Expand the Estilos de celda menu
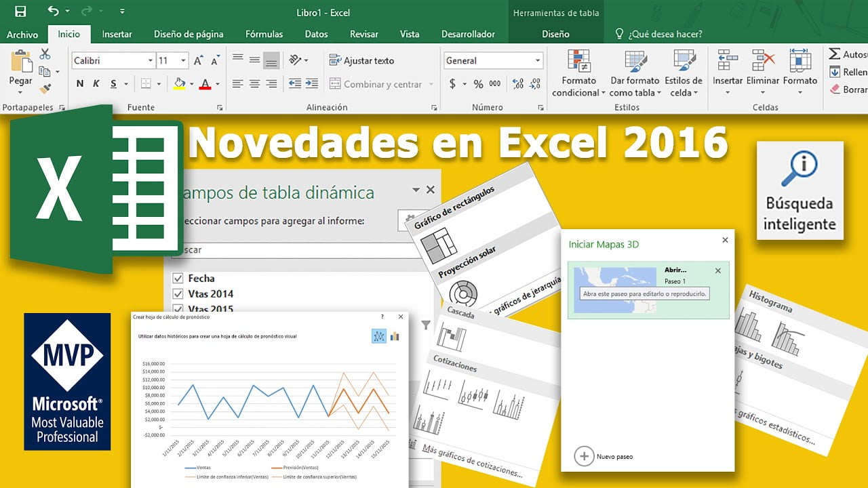The image size is (868, 488). (684, 74)
